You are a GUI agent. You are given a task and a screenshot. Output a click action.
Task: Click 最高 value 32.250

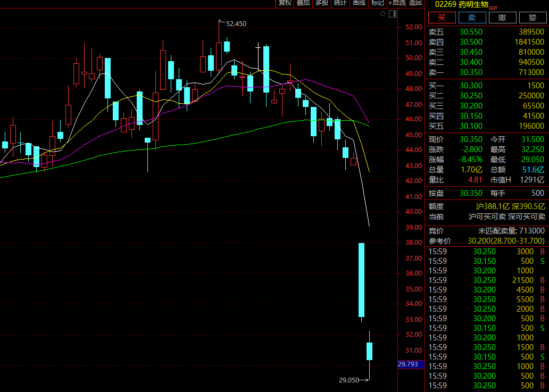(533, 149)
